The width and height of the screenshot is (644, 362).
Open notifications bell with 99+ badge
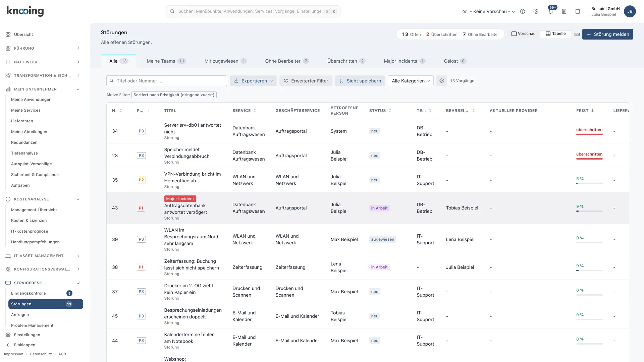(551, 11)
